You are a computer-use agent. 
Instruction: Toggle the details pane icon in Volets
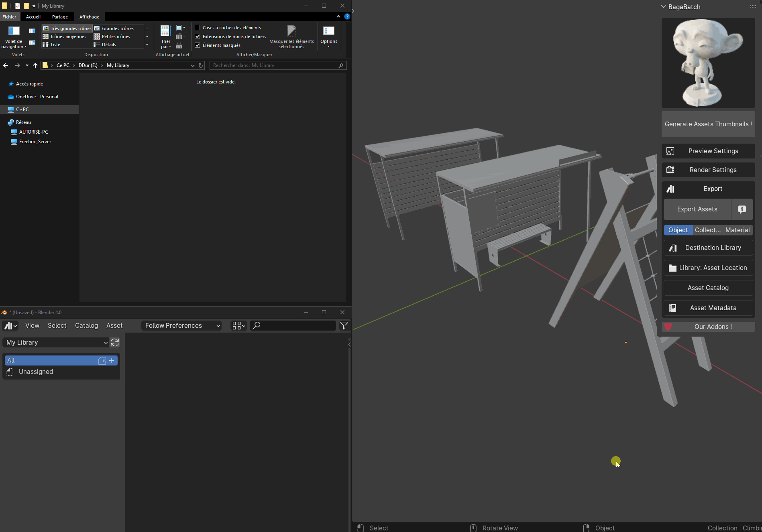click(x=32, y=43)
